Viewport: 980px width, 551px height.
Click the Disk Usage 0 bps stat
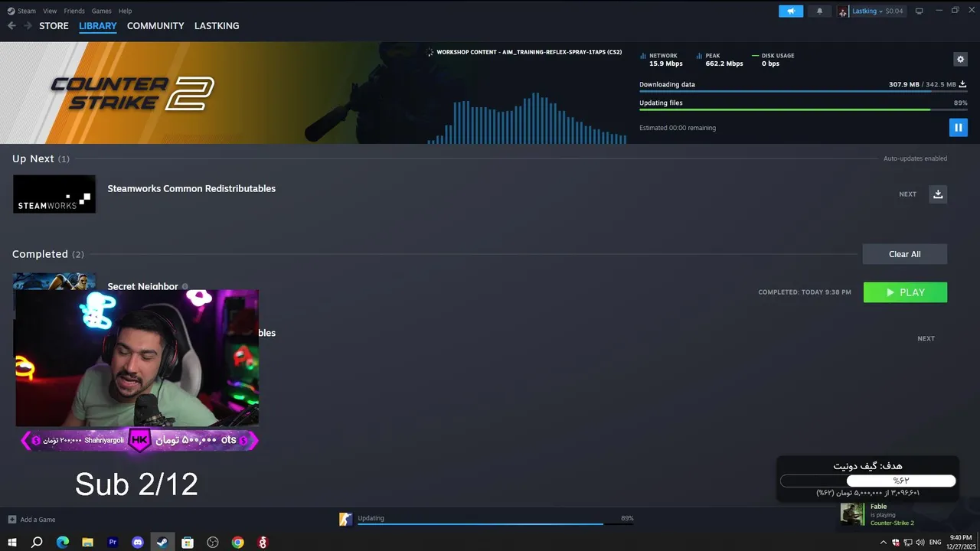(773, 60)
